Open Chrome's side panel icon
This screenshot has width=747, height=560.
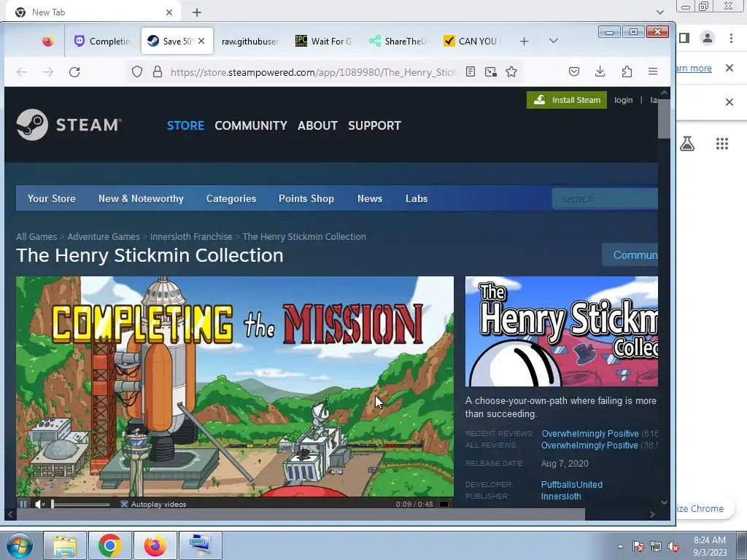pos(684,38)
